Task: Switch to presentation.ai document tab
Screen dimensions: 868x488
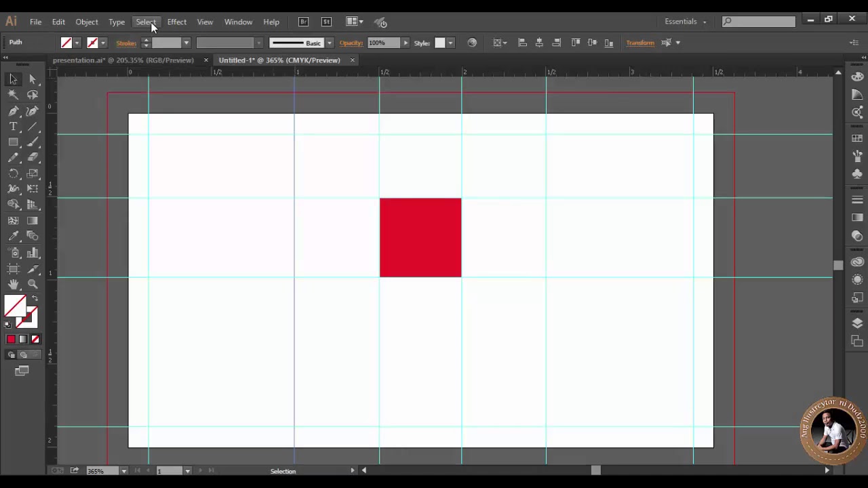Action: tap(123, 60)
